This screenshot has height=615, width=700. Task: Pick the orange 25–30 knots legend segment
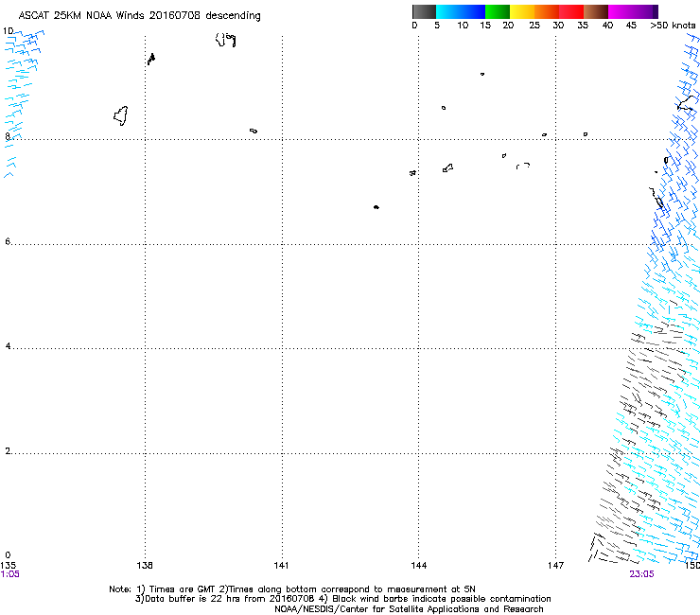coord(547,11)
